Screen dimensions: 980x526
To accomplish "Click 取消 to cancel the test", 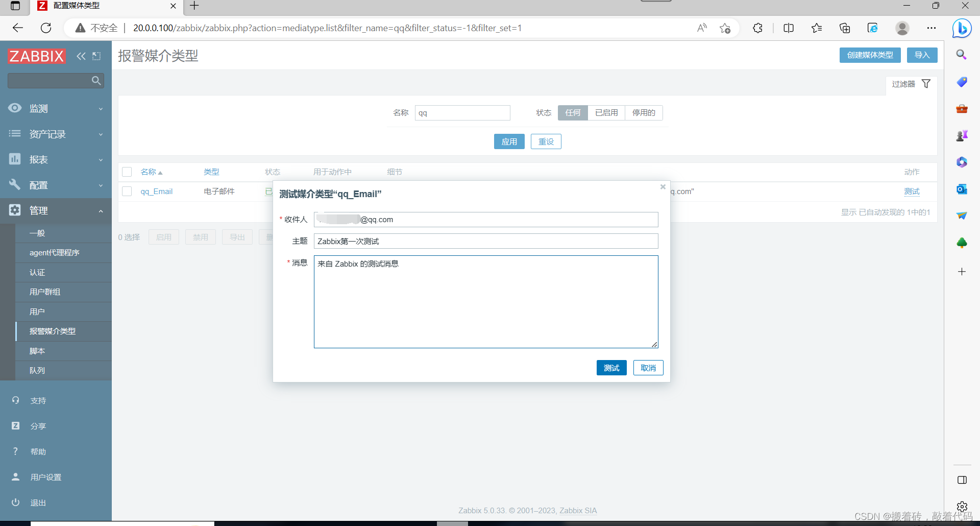I will [x=648, y=368].
